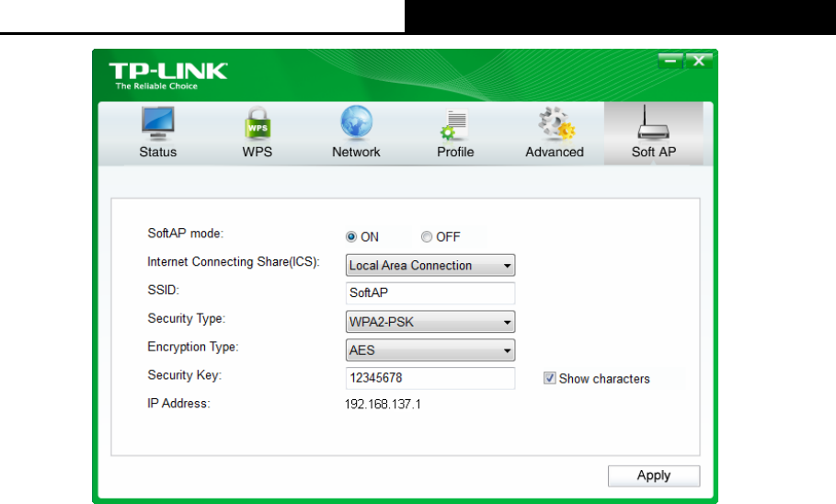Click the TP-LINK logo

click(x=168, y=75)
